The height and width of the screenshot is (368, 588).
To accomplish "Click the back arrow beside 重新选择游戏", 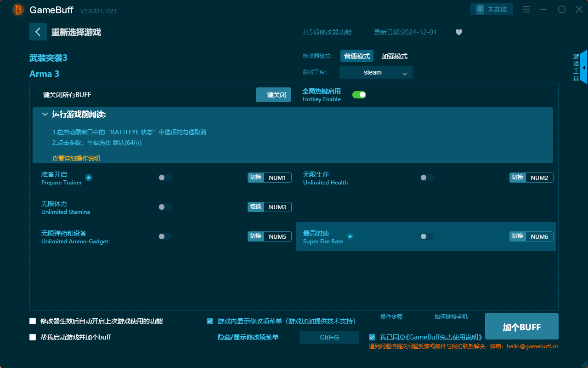I will [38, 32].
